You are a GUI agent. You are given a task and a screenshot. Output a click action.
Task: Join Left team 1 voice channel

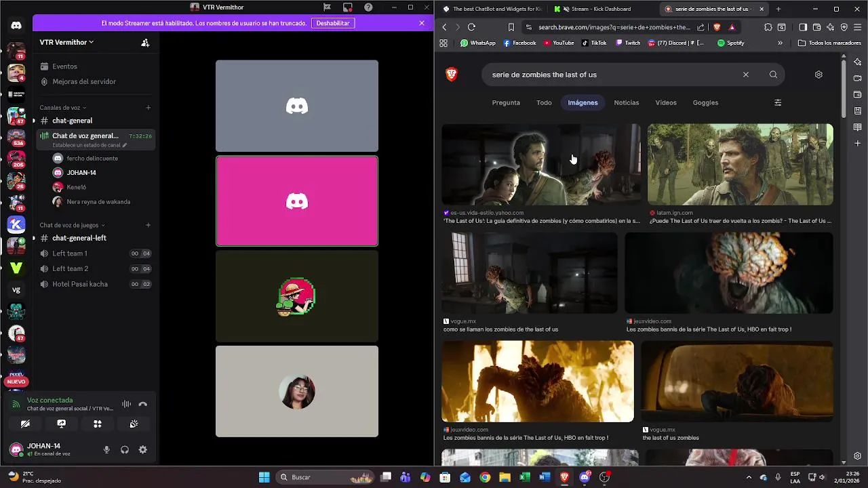[x=95, y=253]
